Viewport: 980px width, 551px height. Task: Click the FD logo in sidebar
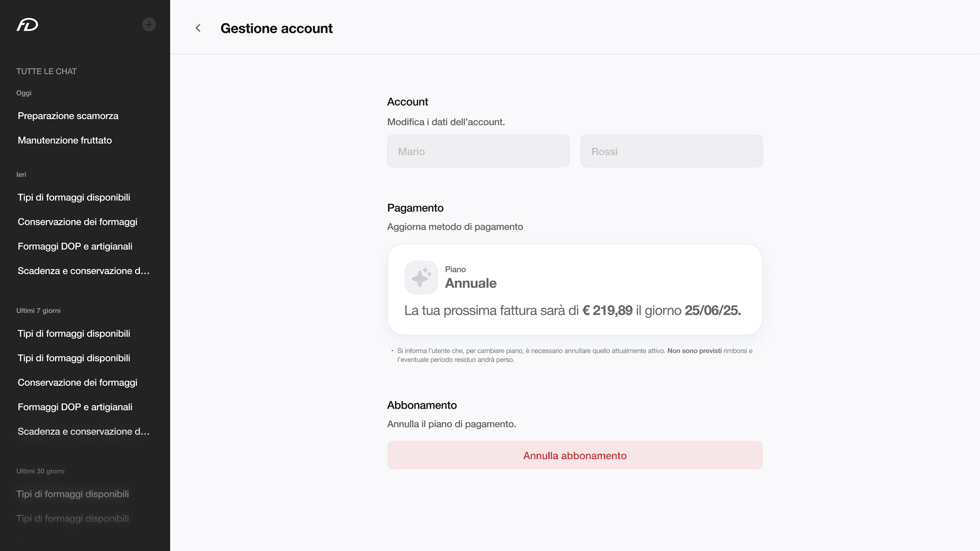(28, 25)
